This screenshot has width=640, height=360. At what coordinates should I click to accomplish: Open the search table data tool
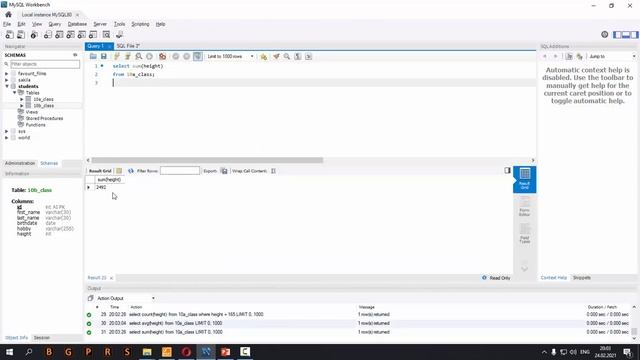point(107,35)
